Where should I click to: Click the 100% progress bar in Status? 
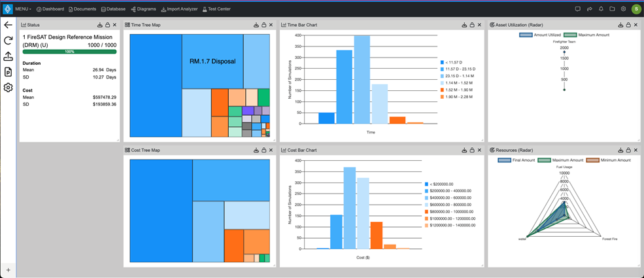(x=69, y=52)
